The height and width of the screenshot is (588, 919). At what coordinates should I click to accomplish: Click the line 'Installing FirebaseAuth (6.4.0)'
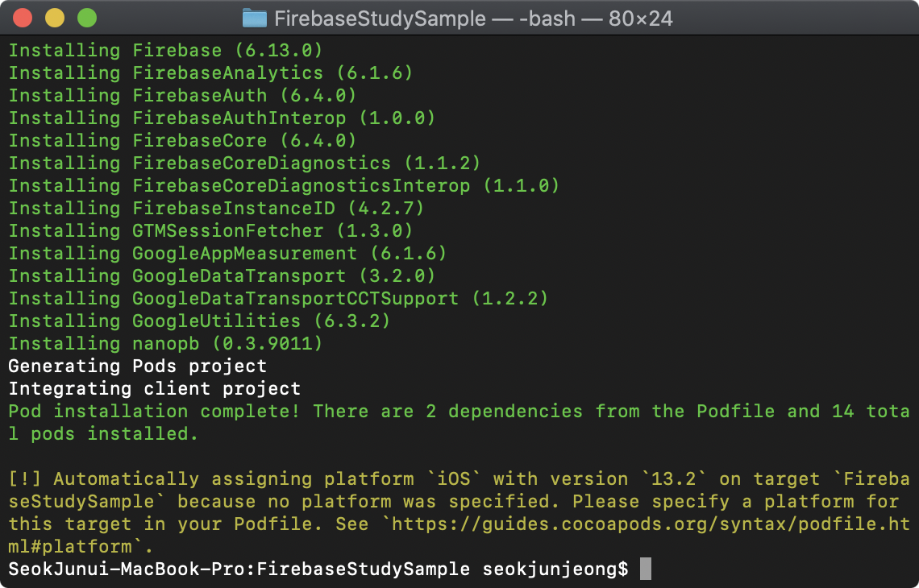pos(183,96)
